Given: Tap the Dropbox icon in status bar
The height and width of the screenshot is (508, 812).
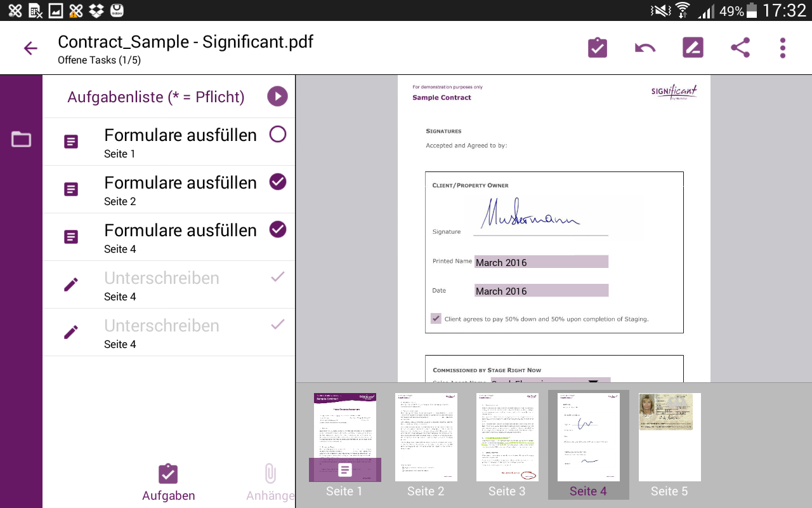Looking at the screenshot, I should (96, 10).
